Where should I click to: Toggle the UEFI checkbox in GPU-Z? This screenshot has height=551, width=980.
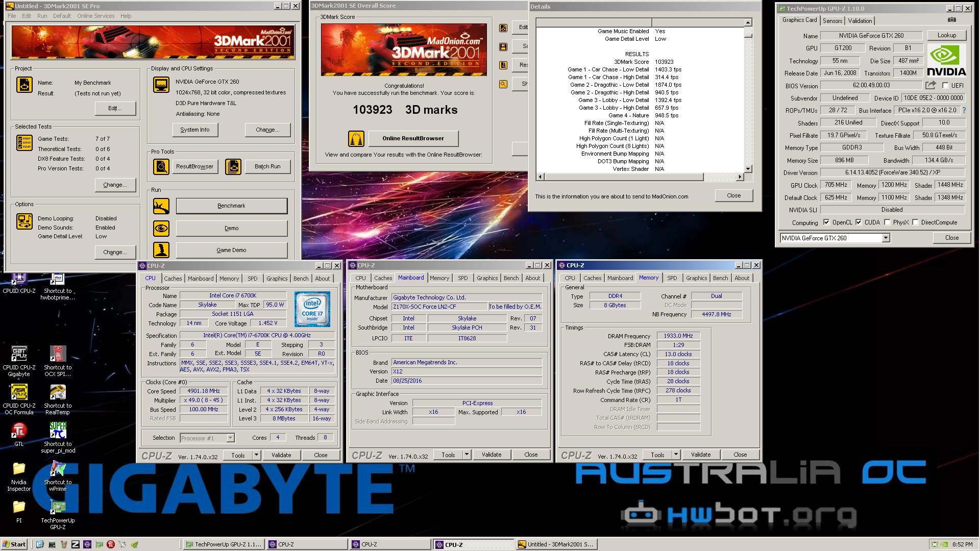[x=945, y=86]
